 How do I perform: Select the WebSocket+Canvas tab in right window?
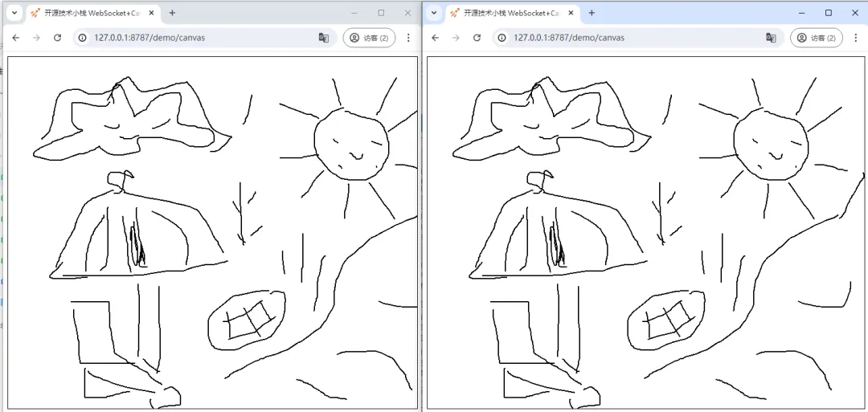point(512,13)
